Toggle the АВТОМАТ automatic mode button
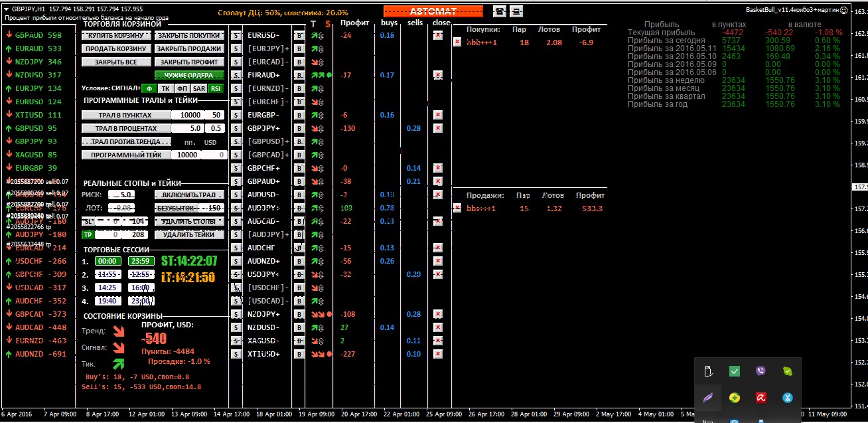The width and height of the screenshot is (868, 423). click(433, 11)
